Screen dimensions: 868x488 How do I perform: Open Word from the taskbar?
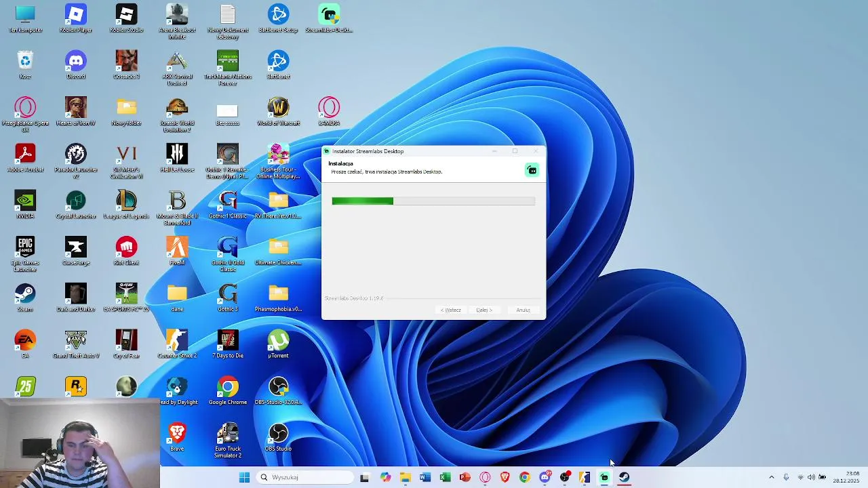coord(425,477)
